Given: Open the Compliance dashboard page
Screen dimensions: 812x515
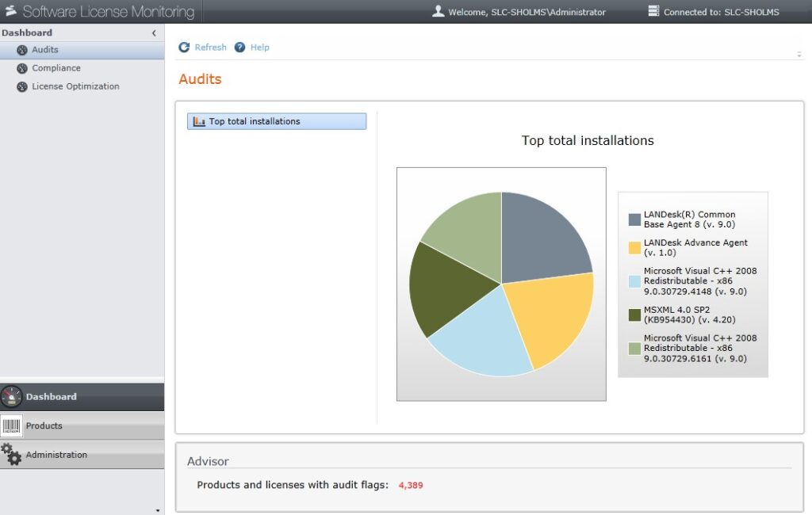Looking at the screenshot, I should [x=82, y=68].
